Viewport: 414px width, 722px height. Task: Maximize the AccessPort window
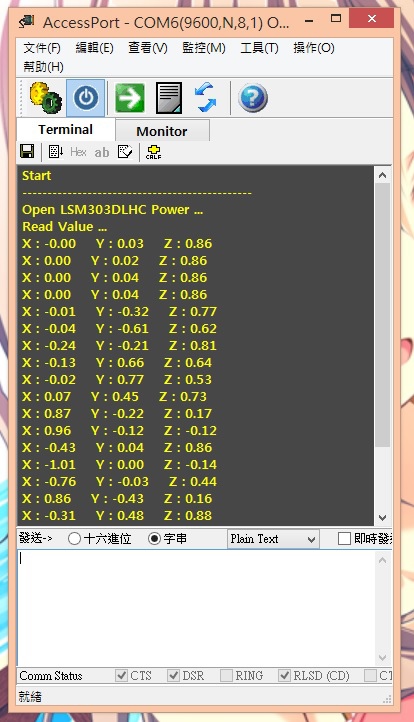(x=336, y=19)
